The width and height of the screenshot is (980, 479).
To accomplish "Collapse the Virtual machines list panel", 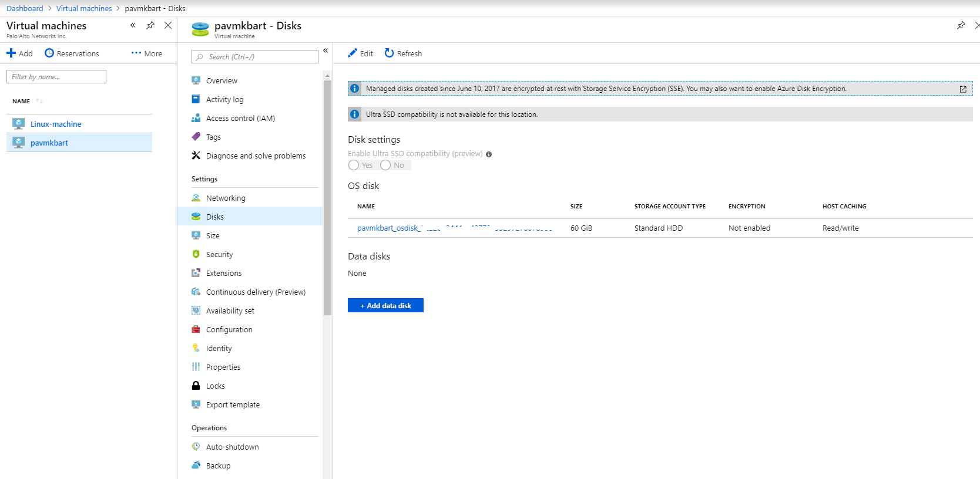I will (133, 25).
